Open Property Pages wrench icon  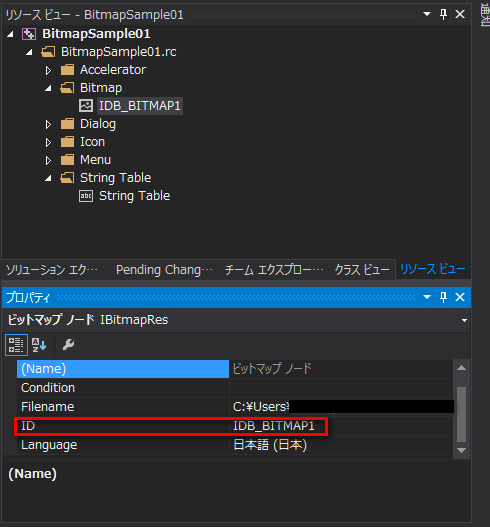click(x=69, y=345)
